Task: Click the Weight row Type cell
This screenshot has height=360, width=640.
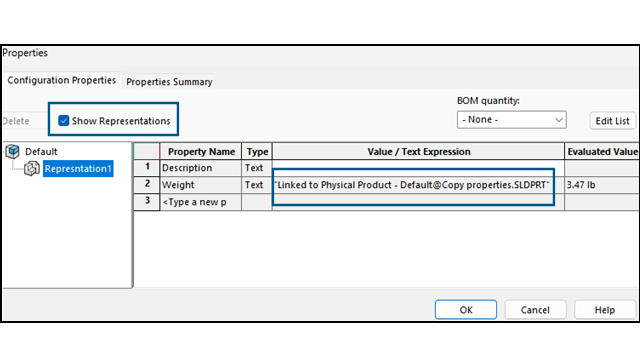Action: tap(257, 185)
